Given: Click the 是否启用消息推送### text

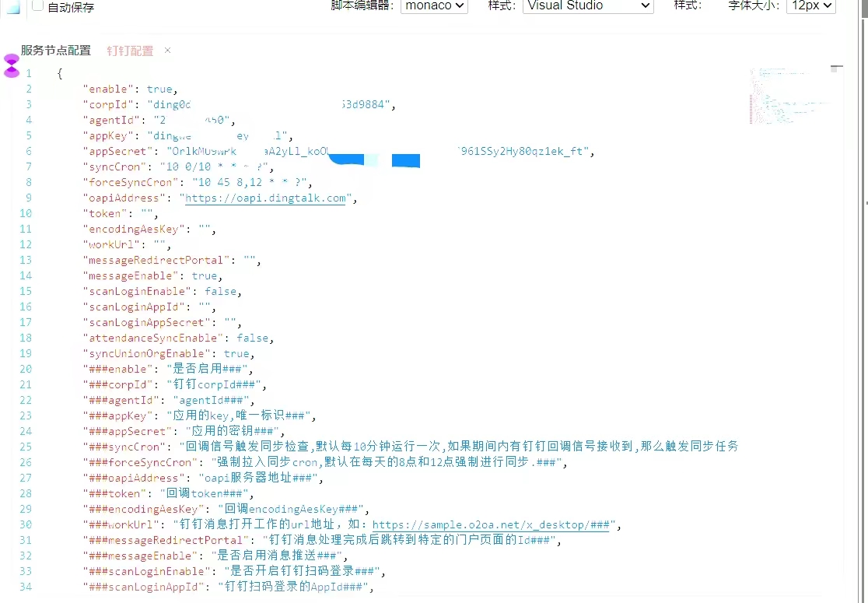Looking at the screenshot, I should tap(277, 555).
